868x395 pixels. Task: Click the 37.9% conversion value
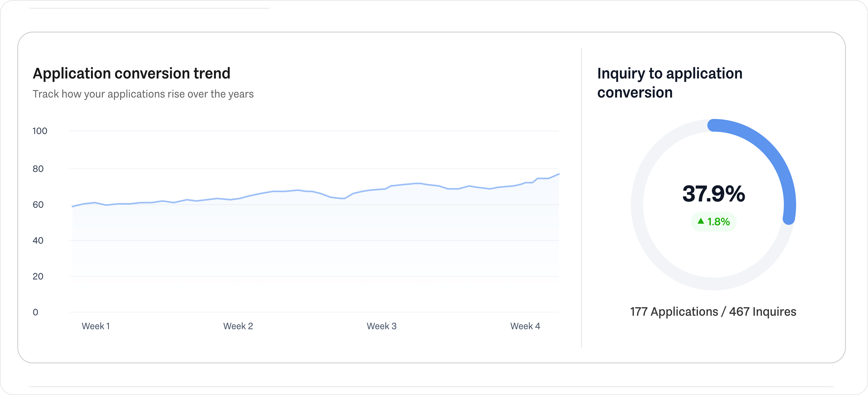click(x=714, y=194)
